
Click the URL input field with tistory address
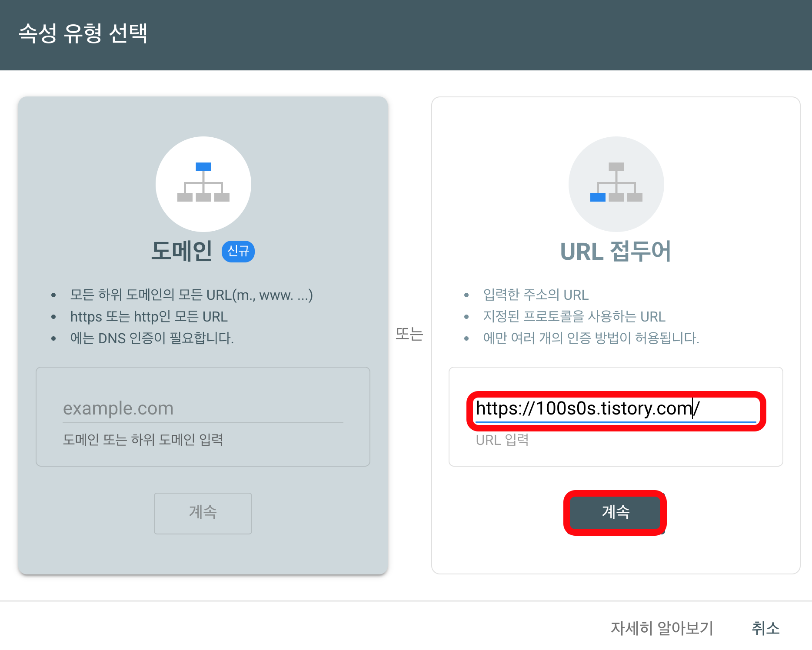[616, 409]
